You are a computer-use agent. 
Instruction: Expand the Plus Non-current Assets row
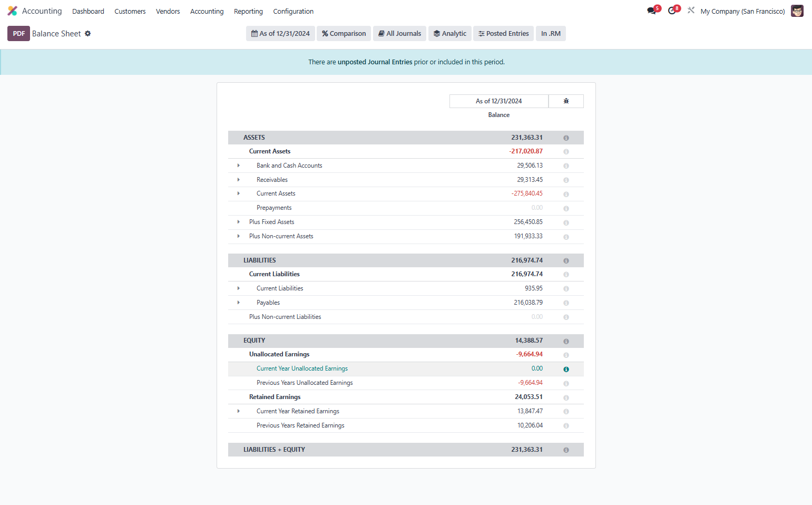(239, 236)
